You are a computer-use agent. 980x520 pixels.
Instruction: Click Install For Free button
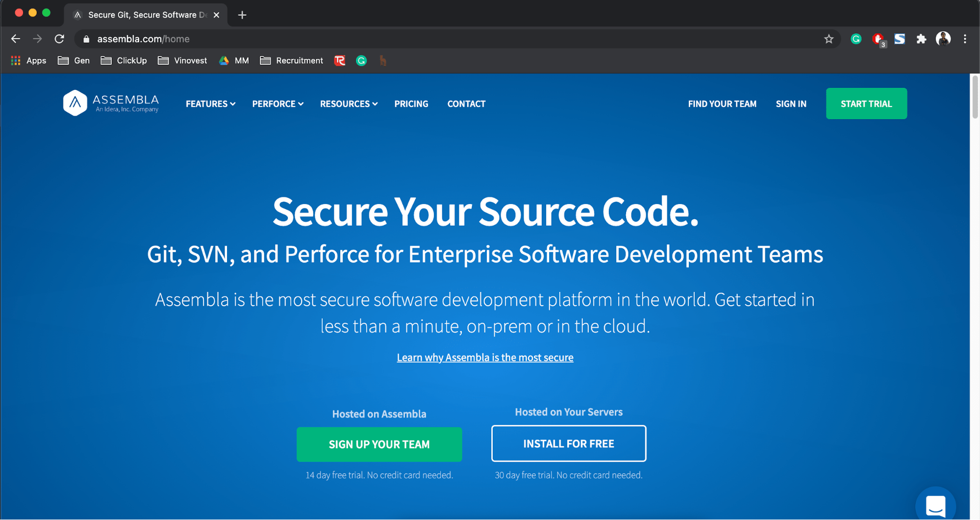pyautogui.click(x=569, y=443)
